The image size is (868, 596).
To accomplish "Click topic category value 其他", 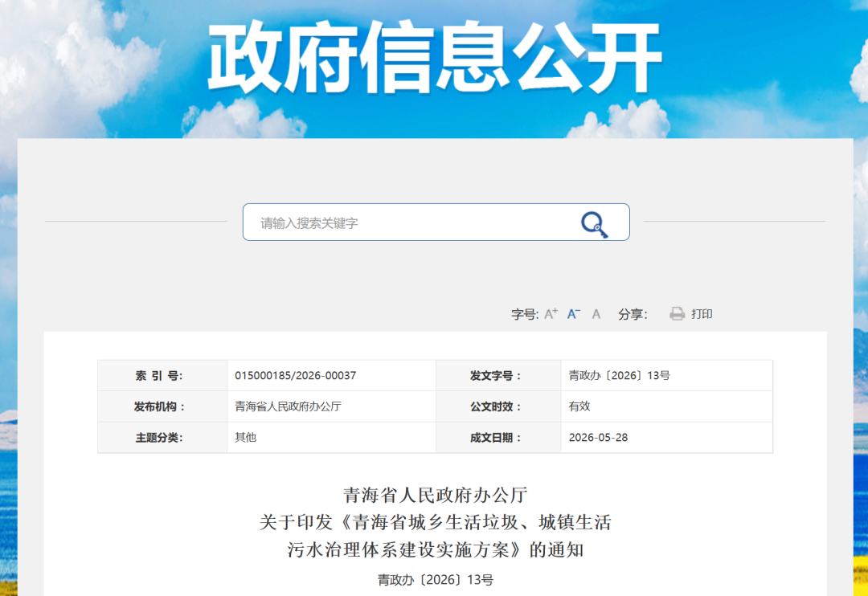I will pos(245,437).
